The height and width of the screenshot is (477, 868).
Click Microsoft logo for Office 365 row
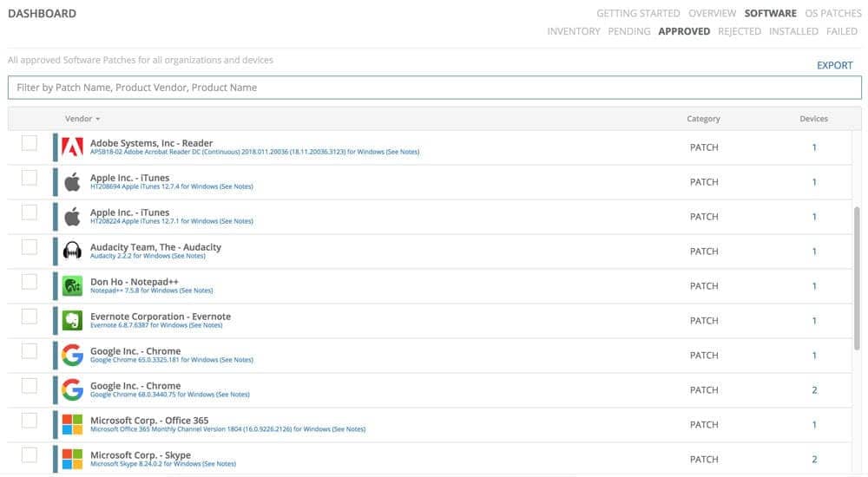[x=72, y=424]
